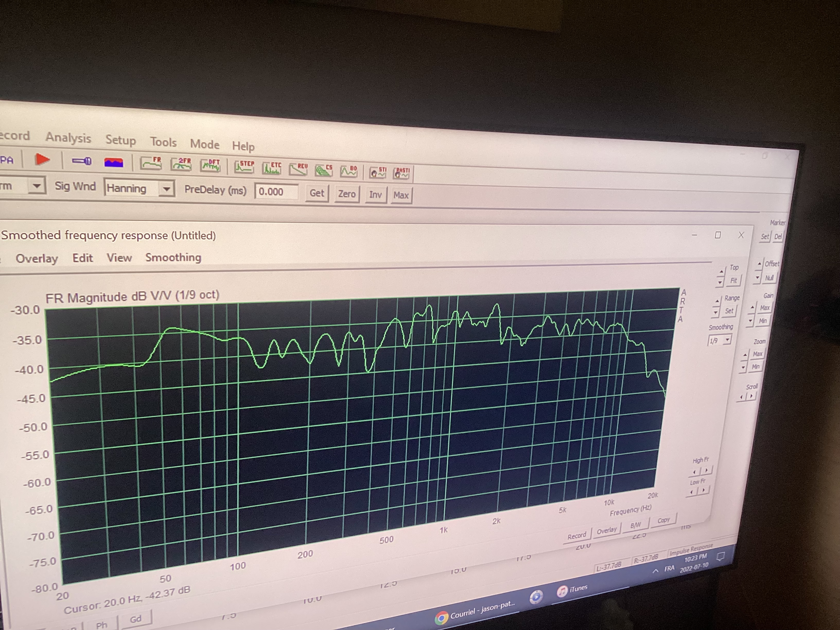This screenshot has height=630, width=840.
Task: Open the Overlay menu in the response window
Action: tap(37, 259)
